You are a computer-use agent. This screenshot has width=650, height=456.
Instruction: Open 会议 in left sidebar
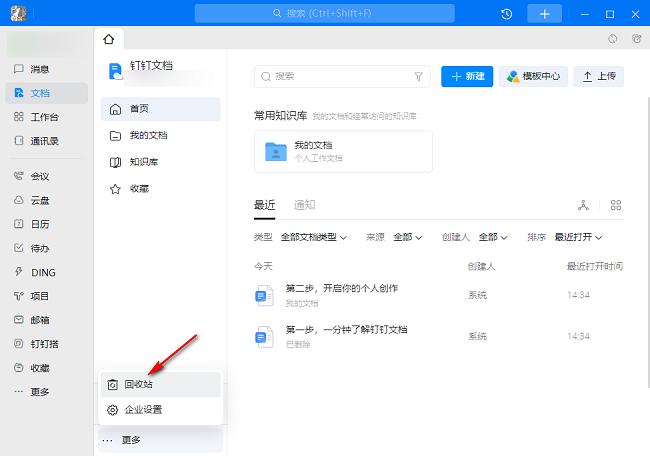point(40,176)
